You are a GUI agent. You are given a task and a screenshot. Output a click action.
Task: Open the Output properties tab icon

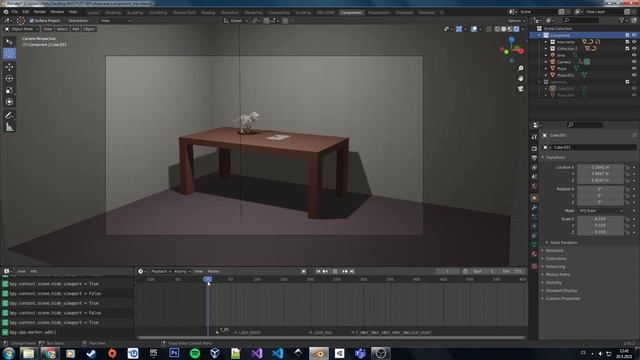(x=534, y=158)
